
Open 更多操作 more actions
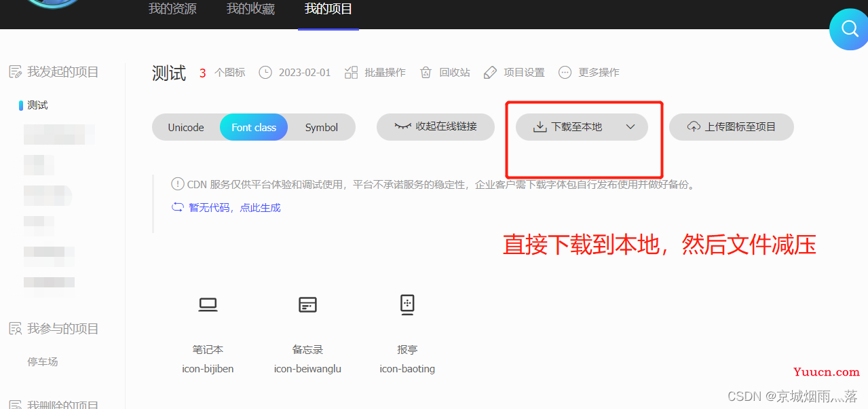point(588,72)
